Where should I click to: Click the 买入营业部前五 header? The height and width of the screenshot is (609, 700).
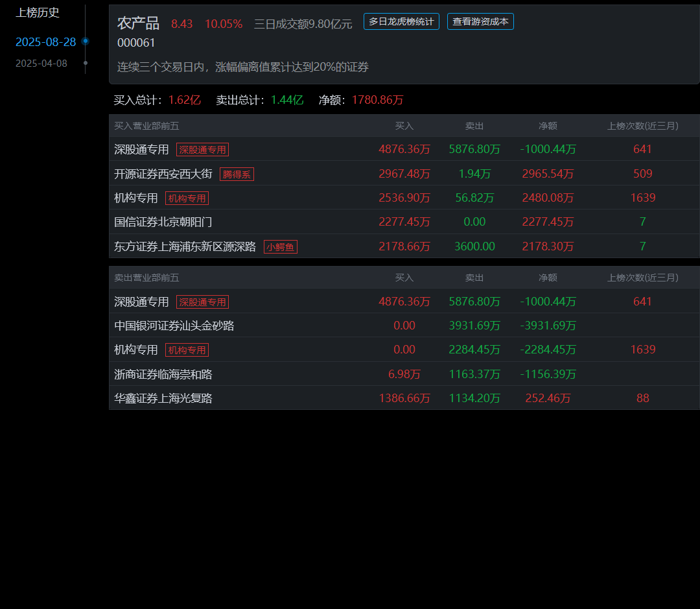tap(146, 126)
